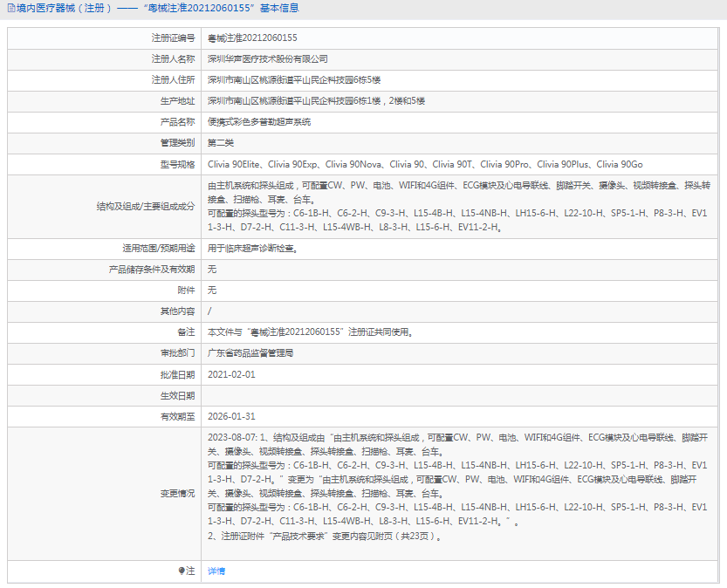727x588 pixels.
Task: Click the slash value in 其他内容 row
Action: point(209,311)
